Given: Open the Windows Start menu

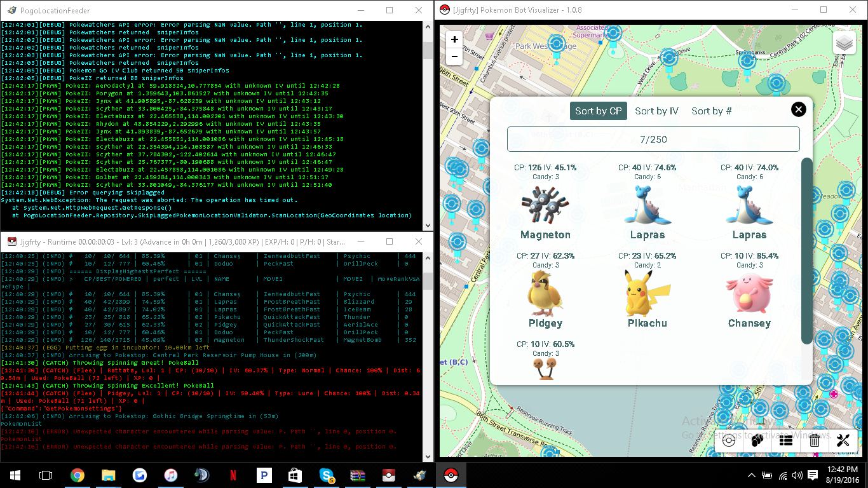Looking at the screenshot, I should coord(15,475).
